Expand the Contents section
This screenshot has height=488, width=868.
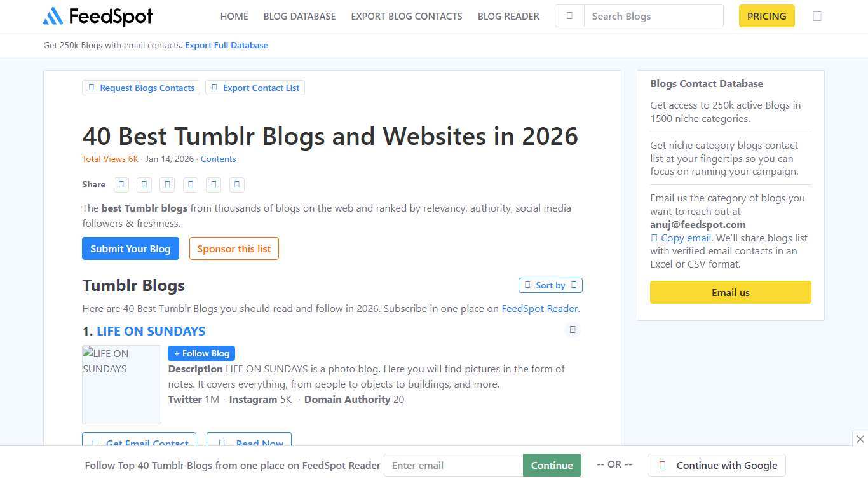pyautogui.click(x=218, y=159)
